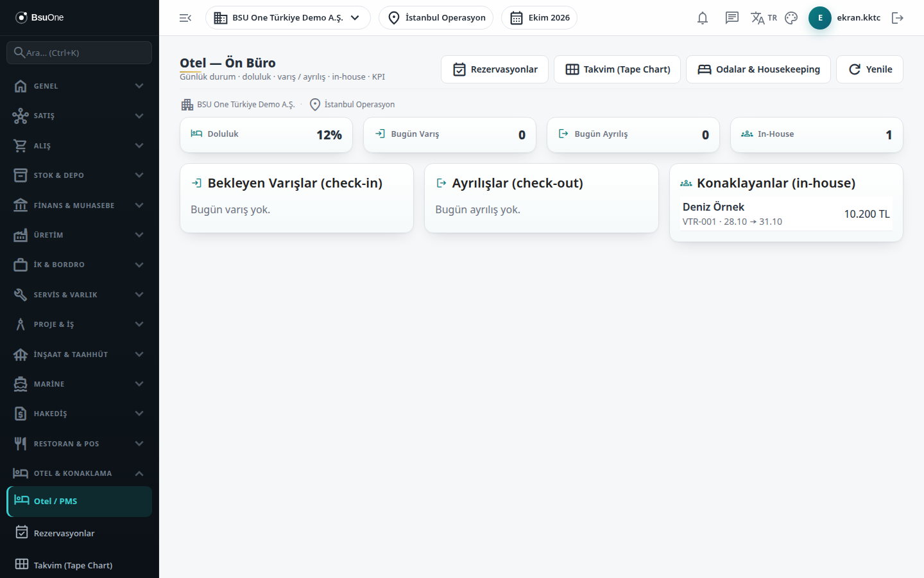Expand the FİNANS & MUHASEBE section
Screen dimensions: 924x578
point(80,206)
